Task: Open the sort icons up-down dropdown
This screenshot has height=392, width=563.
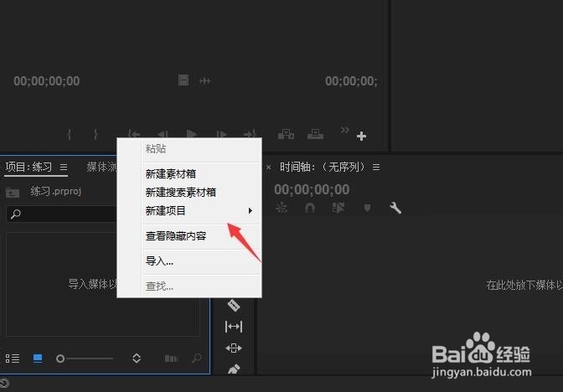Action: 137,358
